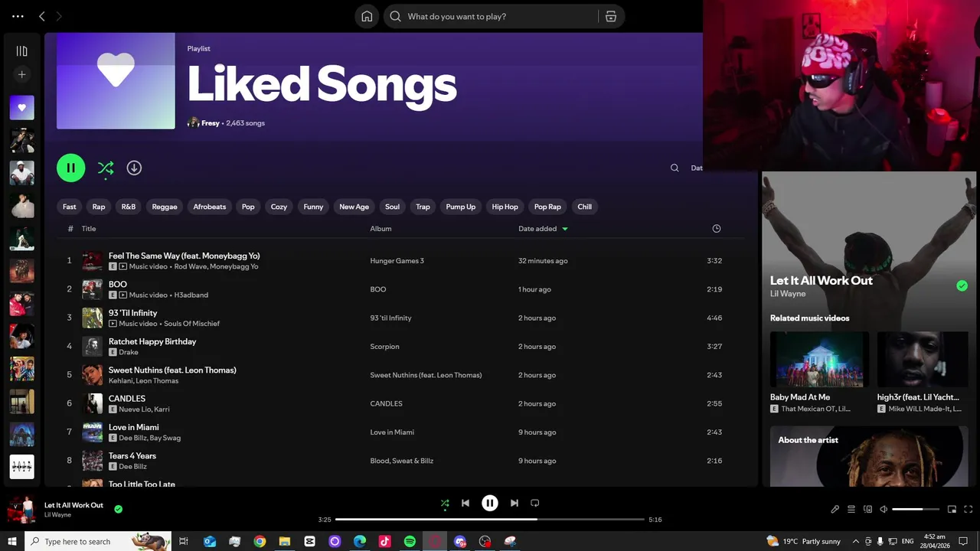Seek within the song progress bar

(490, 520)
